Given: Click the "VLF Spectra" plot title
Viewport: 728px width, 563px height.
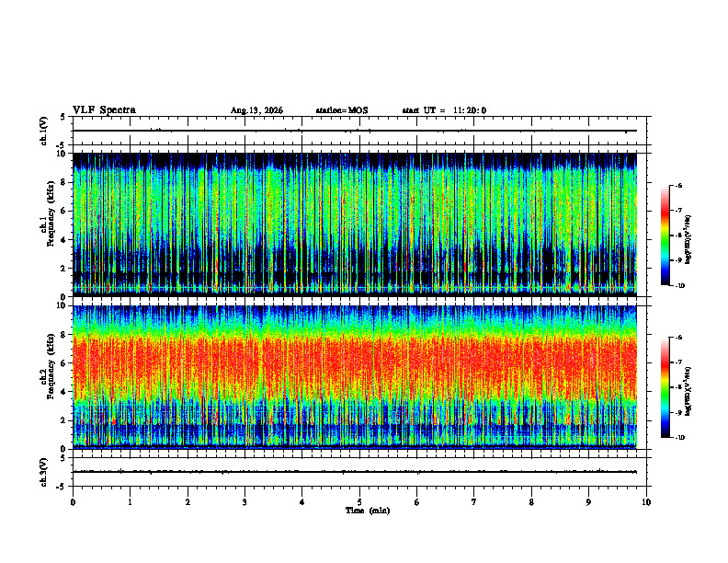Looking at the screenshot, I should 104,110.
